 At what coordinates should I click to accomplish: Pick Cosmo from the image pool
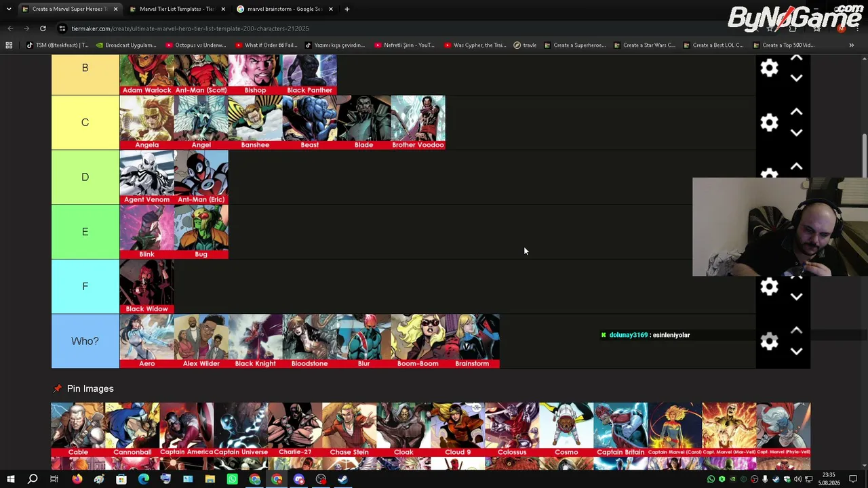click(566, 430)
